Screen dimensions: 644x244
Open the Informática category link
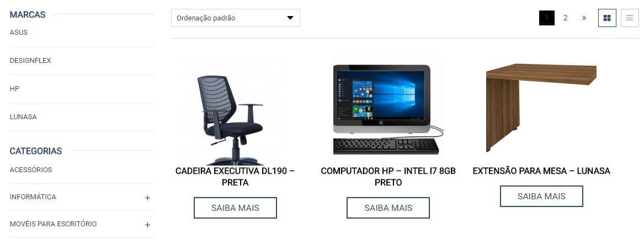33,197
